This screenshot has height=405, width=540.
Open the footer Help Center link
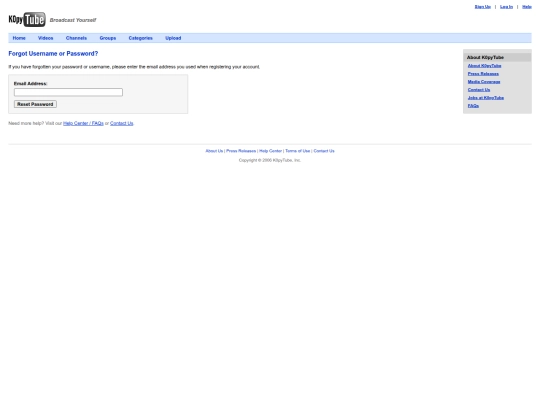[x=270, y=151]
